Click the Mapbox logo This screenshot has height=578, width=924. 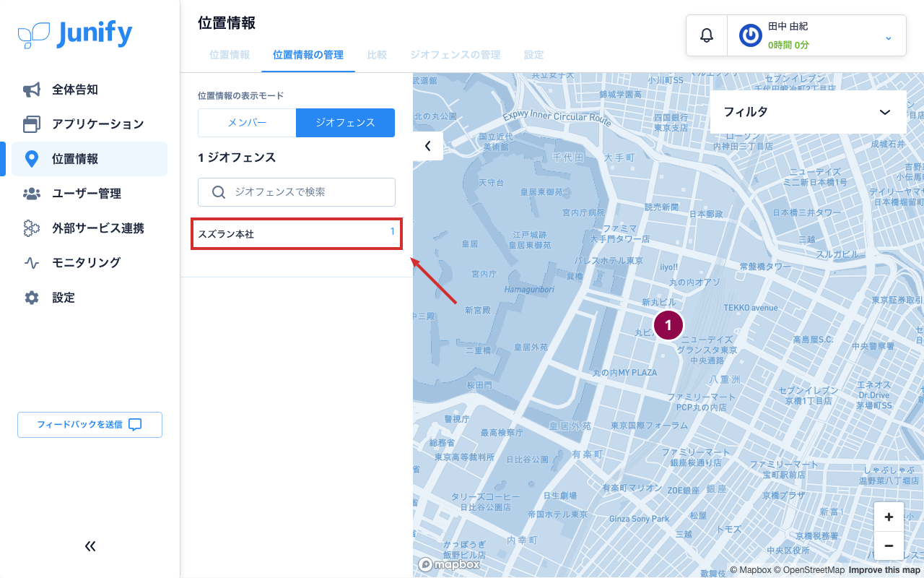click(449, 564)
